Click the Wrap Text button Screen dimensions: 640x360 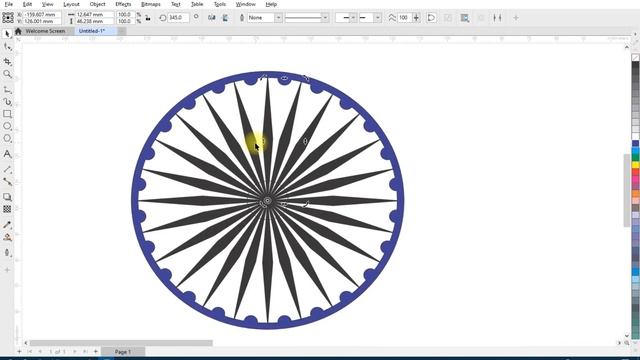pyautogui.click(x=464, y=18)
